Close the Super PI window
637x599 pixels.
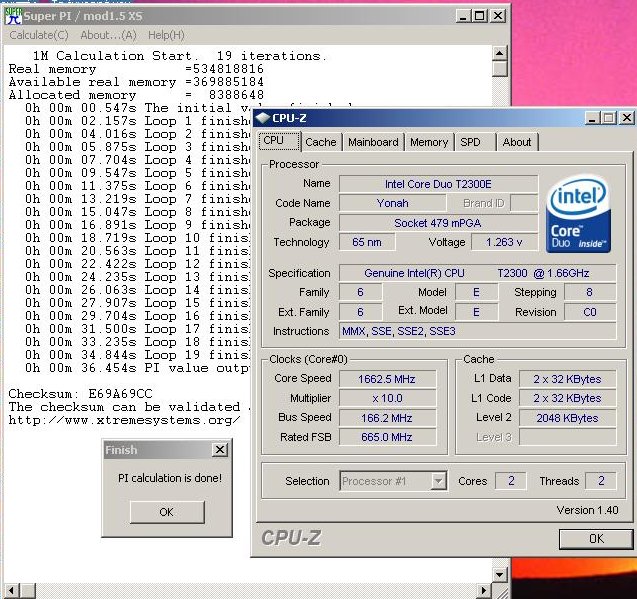498,16
